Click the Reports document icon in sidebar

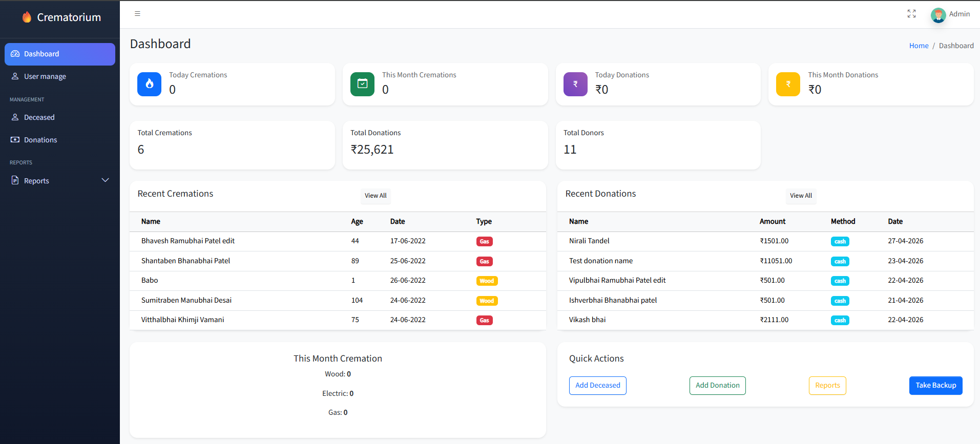(x=15, y=180)
